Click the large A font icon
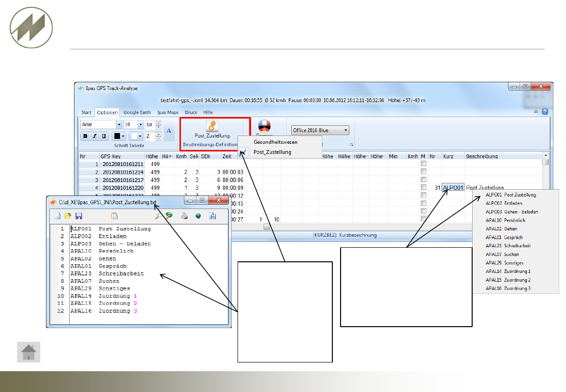The image size is (566, 392). pyautogui.click(x=169, y=131)
